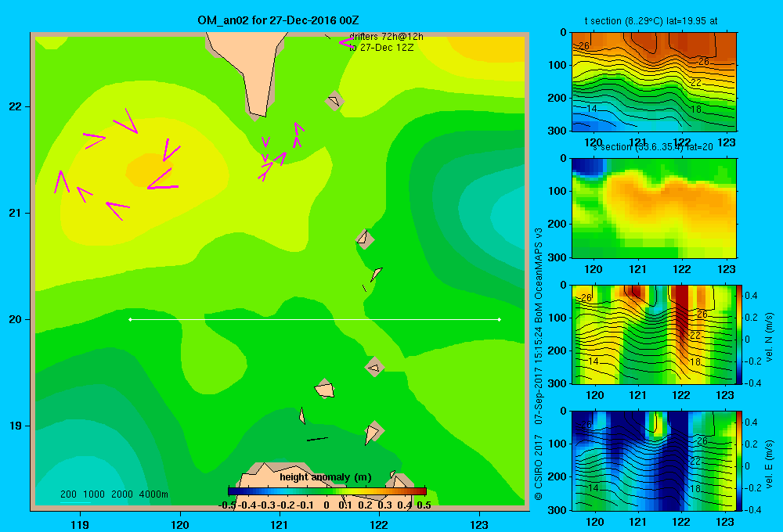
Task: Click the '-0.5' value under the height anomaly bar
Action: [227, 505]
